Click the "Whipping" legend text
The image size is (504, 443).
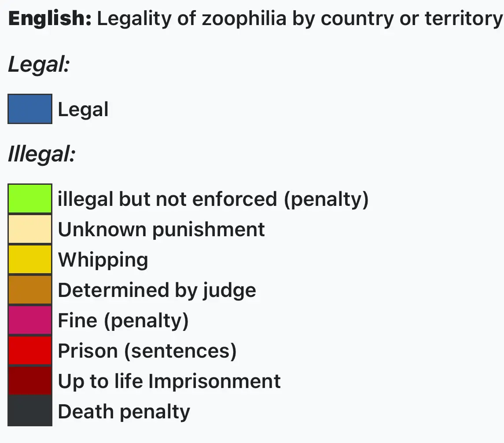(103, 260)
